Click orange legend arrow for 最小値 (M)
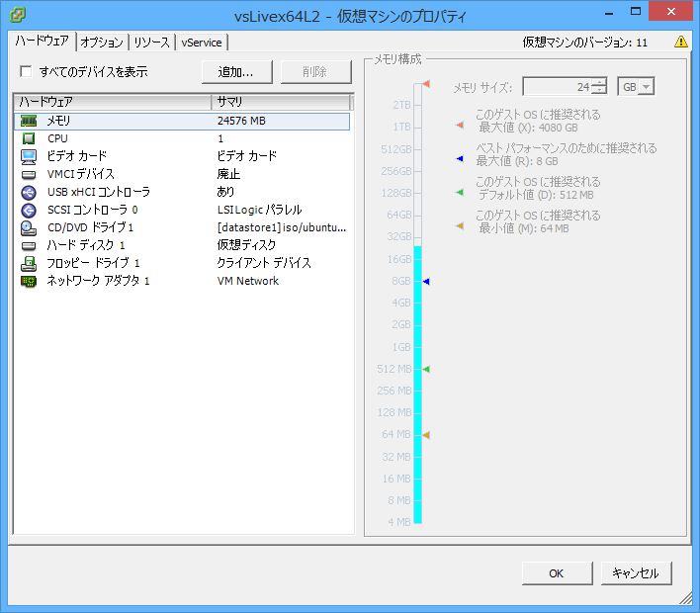Image resolution: width=700 pixels, height=613 pixels. (460, 225)
